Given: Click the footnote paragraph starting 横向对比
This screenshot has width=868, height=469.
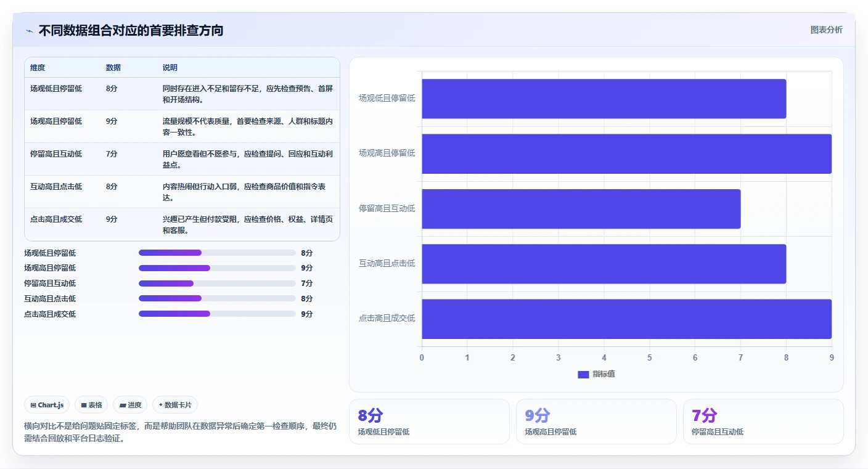Looking at the screenshot, I should 181,432.
